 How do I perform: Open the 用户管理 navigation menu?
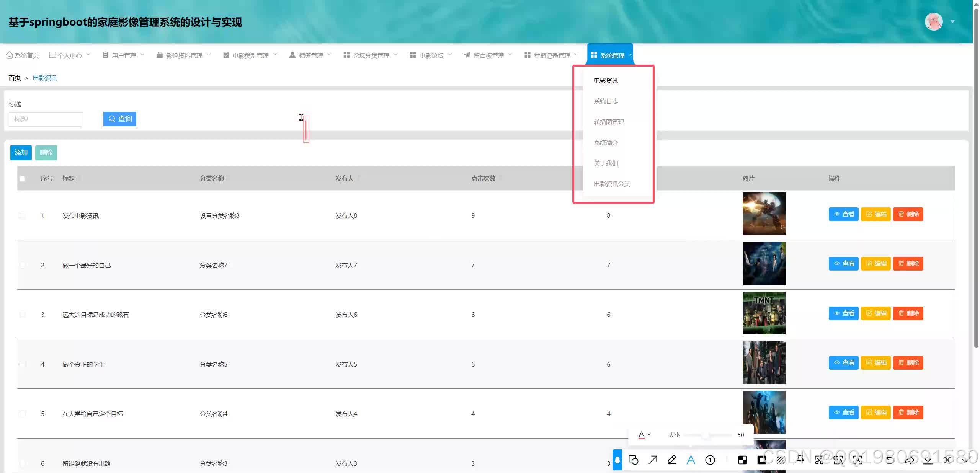click(123, 55)
